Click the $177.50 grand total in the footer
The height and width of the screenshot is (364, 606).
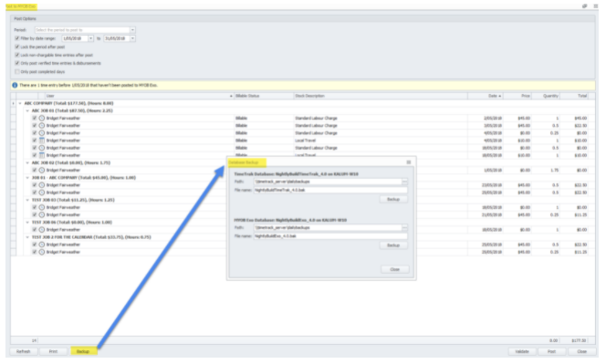[579, 340]
